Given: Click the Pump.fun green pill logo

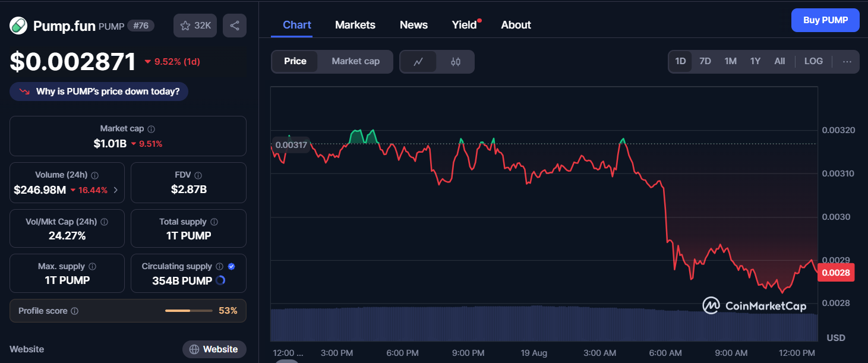Looking at the screenshot, I should click(x=19, y=26).
